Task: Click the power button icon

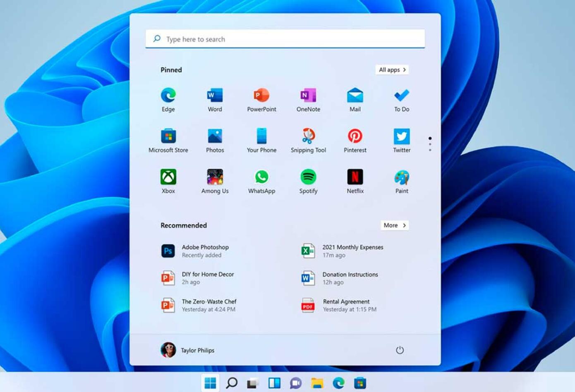Action: 400,350
